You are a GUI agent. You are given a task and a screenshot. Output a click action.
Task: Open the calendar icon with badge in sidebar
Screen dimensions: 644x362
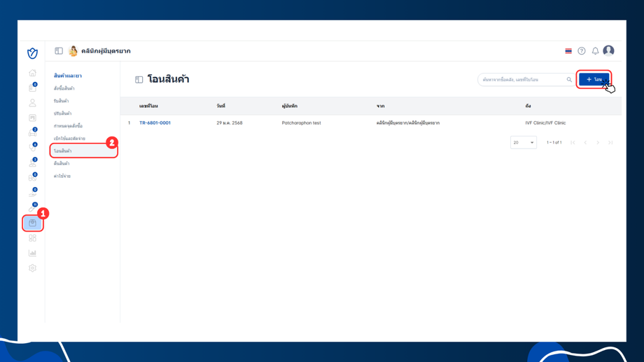tap(32, 88)
